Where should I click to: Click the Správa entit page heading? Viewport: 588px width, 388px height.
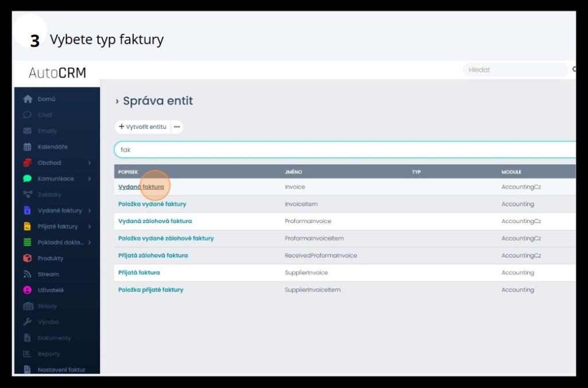coord(158,101)
